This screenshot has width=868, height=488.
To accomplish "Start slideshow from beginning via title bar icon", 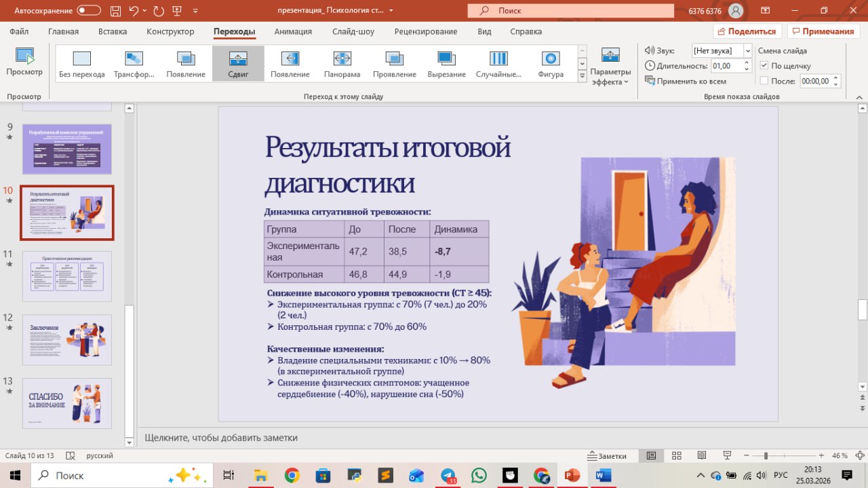I will tap(178, 10).
